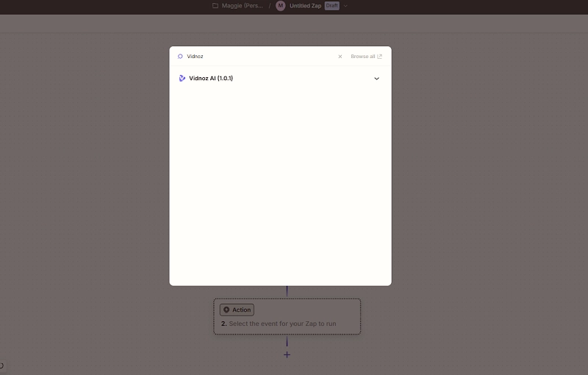Click the Untitled Zap title
588x375 pixels.
coord(305,6)
